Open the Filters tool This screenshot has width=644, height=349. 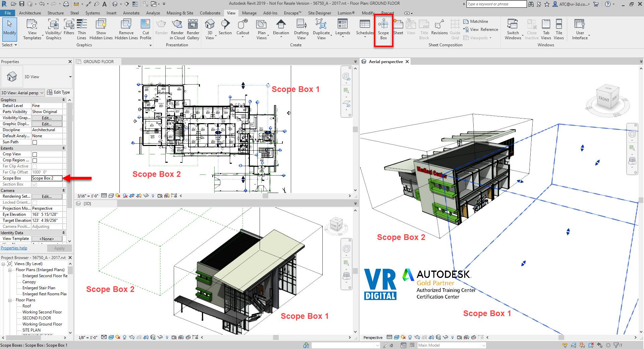[69, 27]
